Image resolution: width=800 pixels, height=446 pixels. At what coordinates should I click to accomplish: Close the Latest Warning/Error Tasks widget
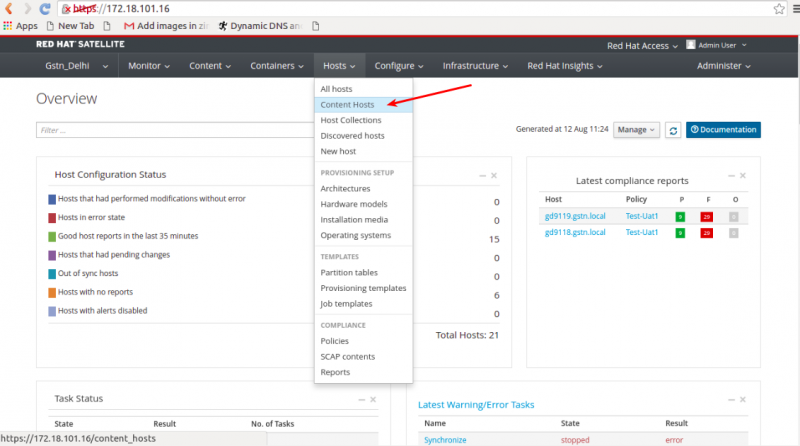743,400
